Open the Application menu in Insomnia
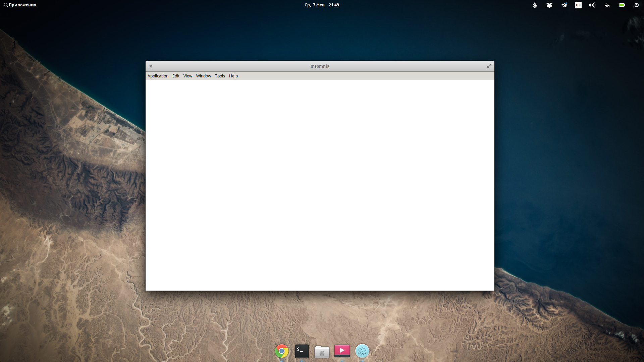 (x=158, y=76)
